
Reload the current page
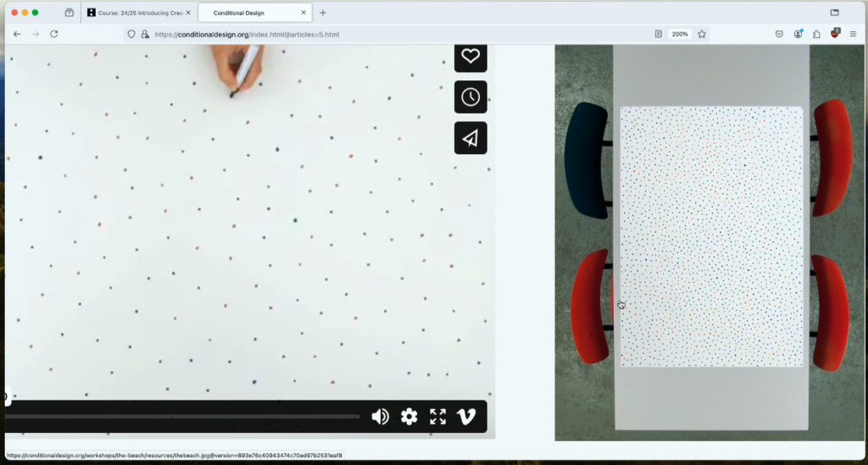click(54, 34)
